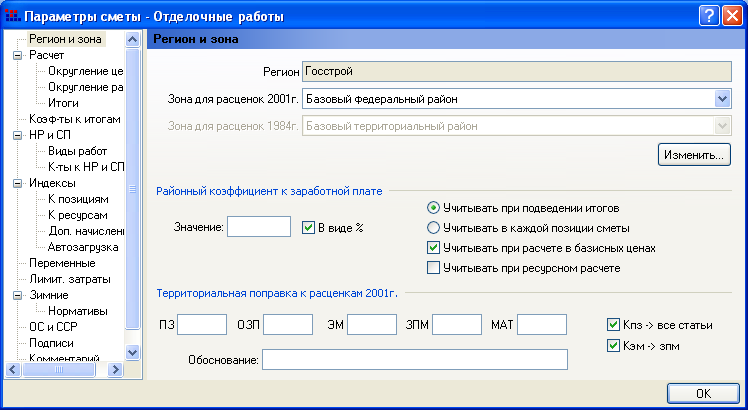Open the Округление ра tree item
The image size is (748, 410).
coord(85,87)
